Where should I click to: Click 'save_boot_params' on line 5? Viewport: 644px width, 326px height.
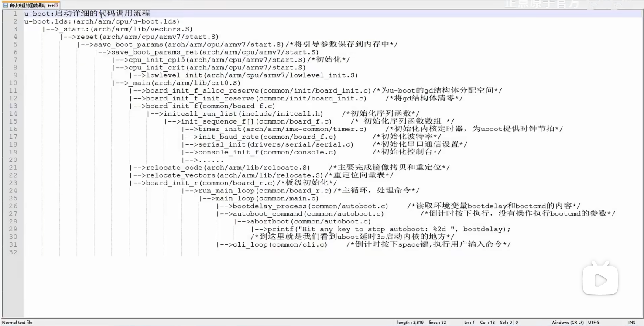[x=128, y=45]
